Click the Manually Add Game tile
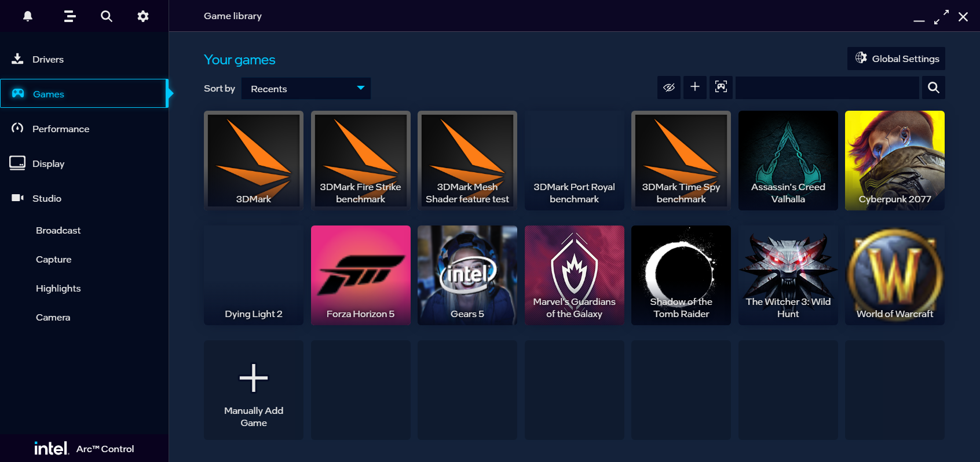Image resolution: width=980 pixels, height=462 pixels. point(254,390)
